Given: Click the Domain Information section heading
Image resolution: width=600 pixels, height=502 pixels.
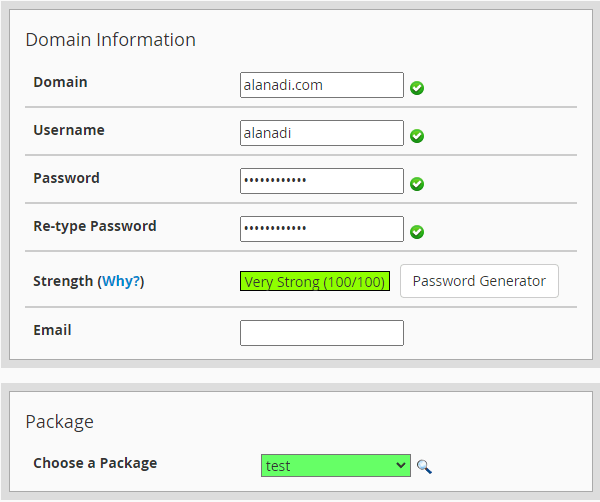Looking at the screenshot, I should point(110,40).
